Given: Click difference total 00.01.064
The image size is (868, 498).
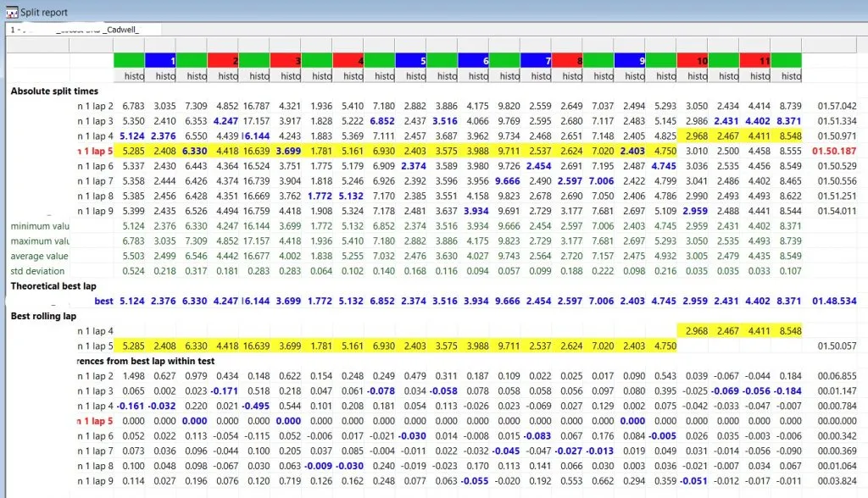Looking at the screenshot, I should (837, 466).
